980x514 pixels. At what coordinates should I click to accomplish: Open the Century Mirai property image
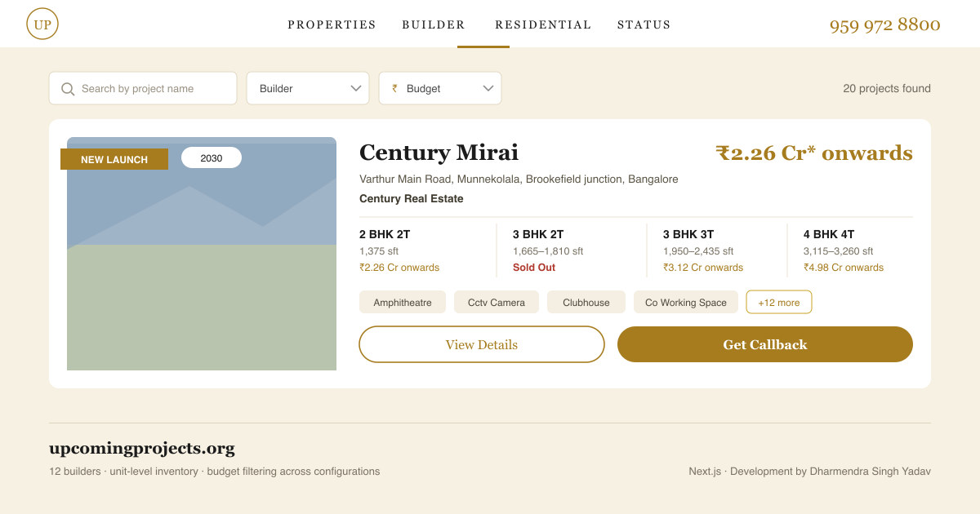(x=202, y=254)
